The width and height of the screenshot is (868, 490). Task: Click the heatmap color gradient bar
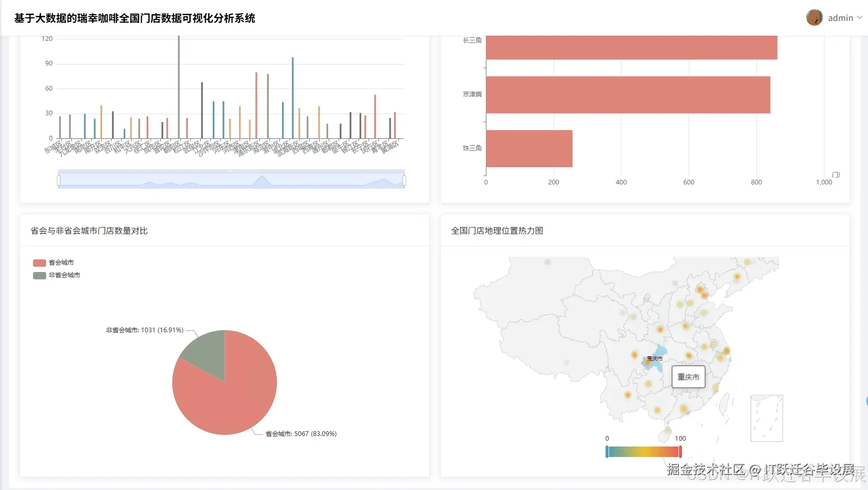pyautogui.click(x=644, y=452)
